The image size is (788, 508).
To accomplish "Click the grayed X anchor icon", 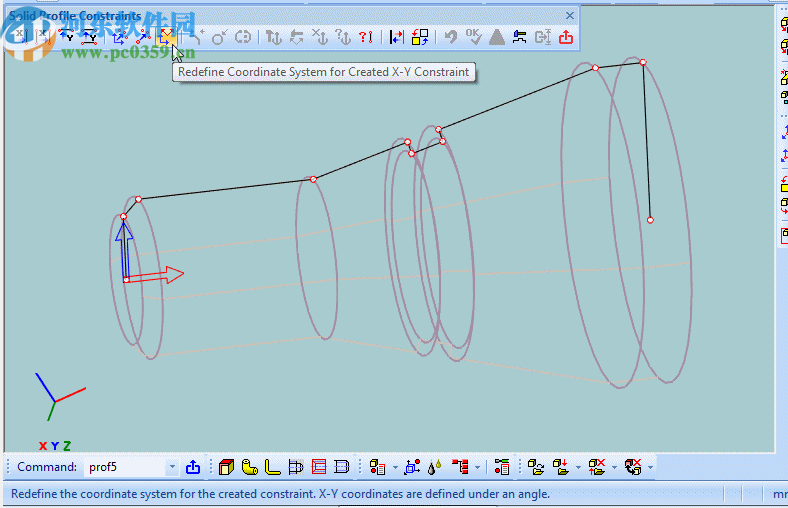I will (x=320, y=37).
